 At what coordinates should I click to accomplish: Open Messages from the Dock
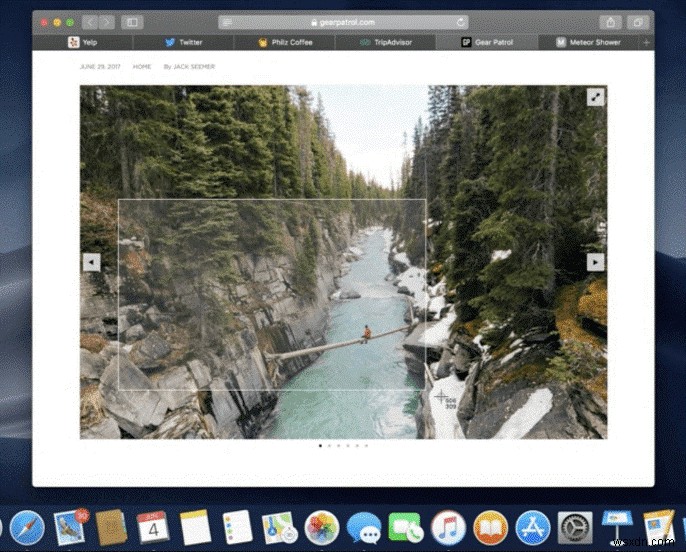364,528
